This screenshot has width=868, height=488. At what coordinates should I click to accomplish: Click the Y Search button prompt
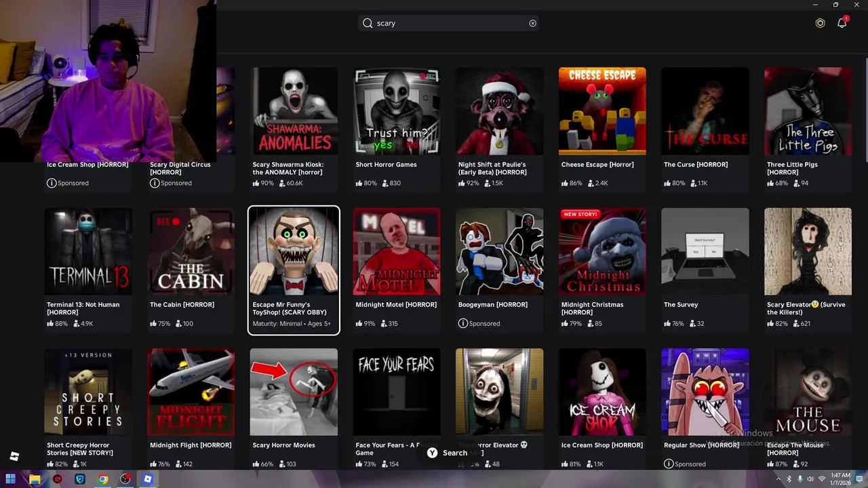[x=448, y=453]
